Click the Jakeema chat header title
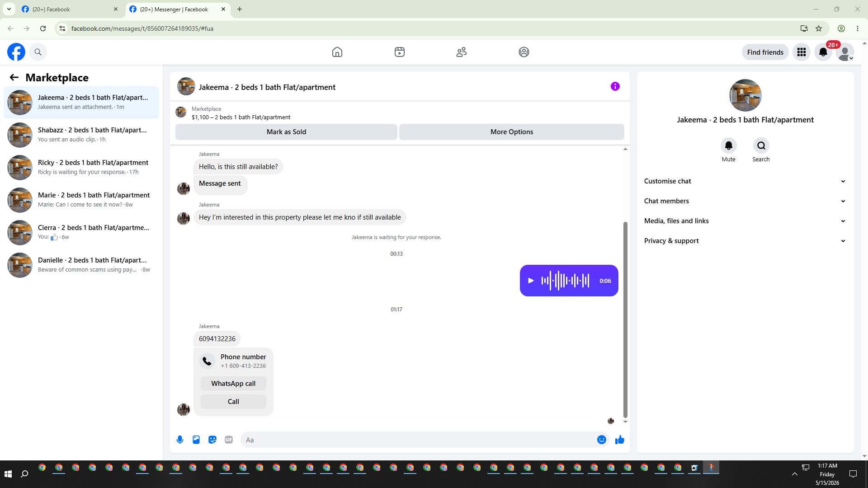 (267, 87)
